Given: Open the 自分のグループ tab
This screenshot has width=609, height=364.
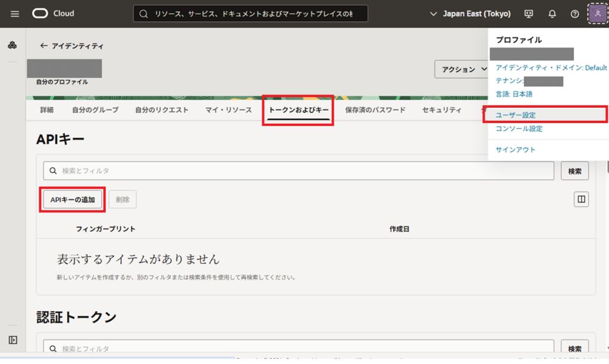Looking at the screenshot, I should point(95,110).
